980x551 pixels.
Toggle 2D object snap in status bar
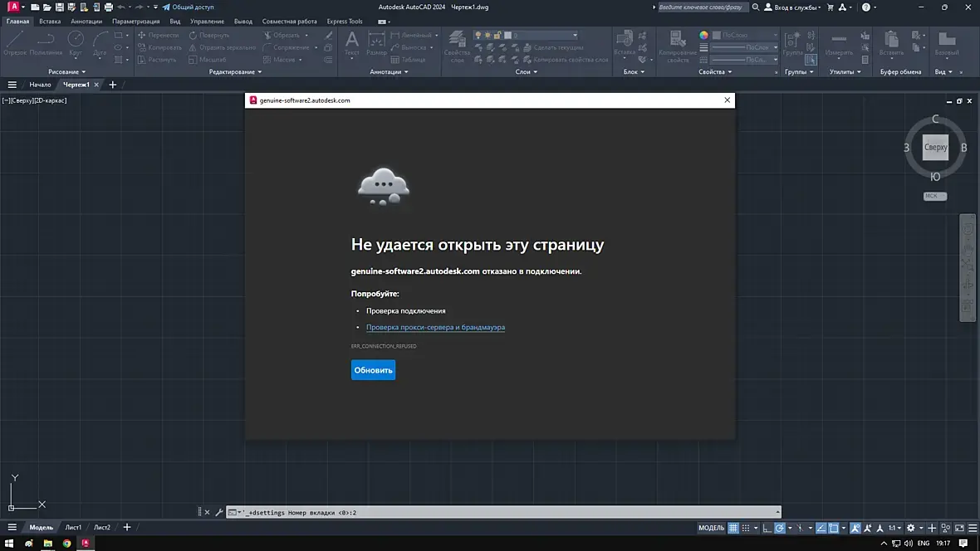(x=833, y=528)
